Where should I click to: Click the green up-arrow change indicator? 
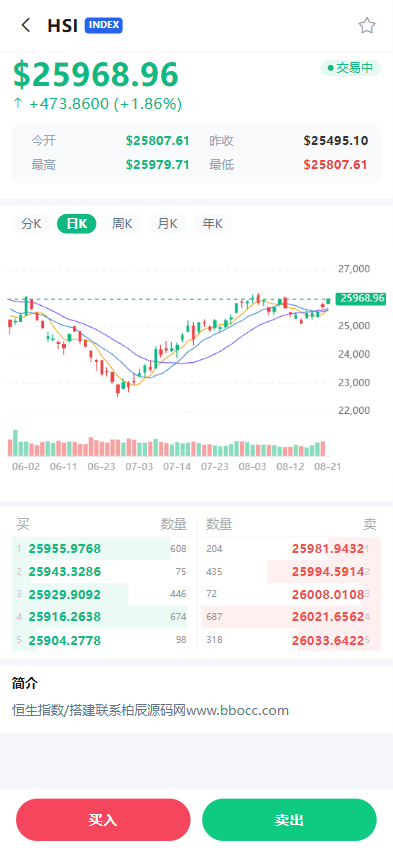point(17,103)
